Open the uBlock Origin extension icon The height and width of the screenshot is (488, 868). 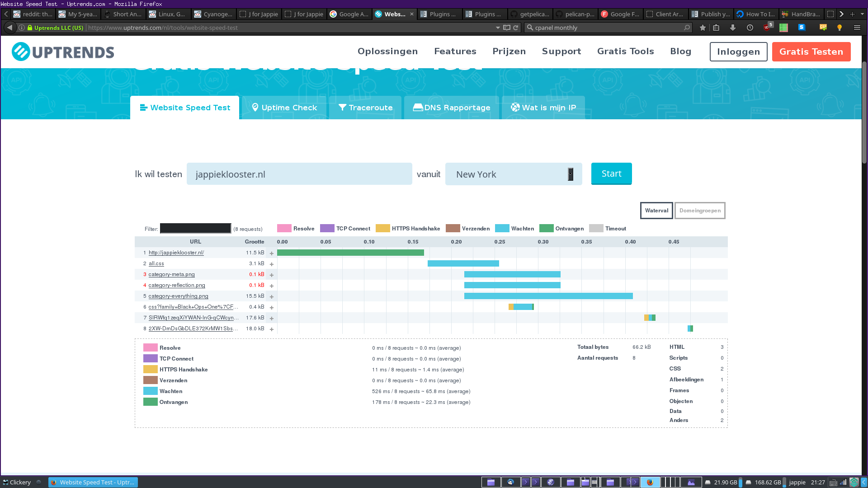click(768, 27)
